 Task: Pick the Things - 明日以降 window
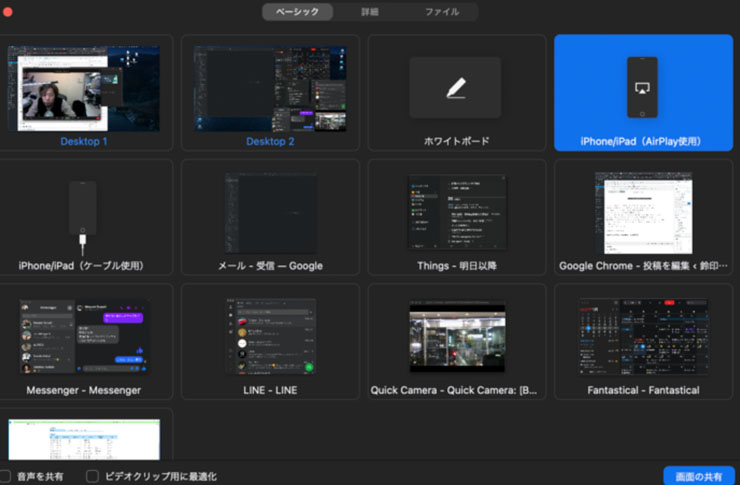[x=457, y=212]
